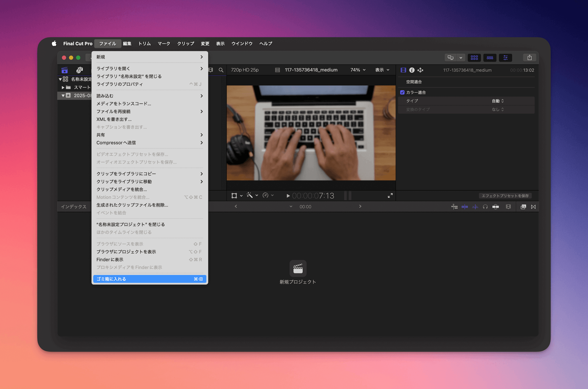The image size is (588, 389).
Task: Show the Libraries sidebar clapper icon
Action: (65, 70)
